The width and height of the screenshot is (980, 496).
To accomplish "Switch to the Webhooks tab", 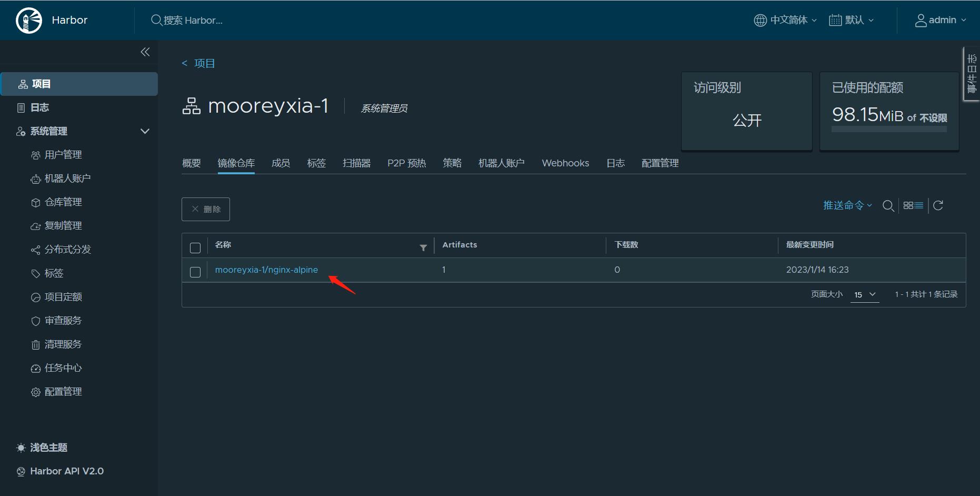I will [566, 163].
